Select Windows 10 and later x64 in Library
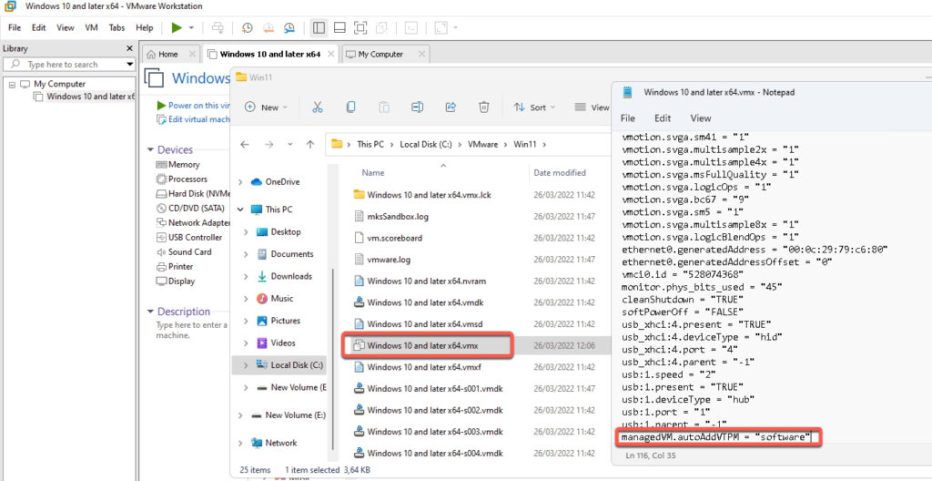Screen dimensions: 932x481 (x=90, y=96)
